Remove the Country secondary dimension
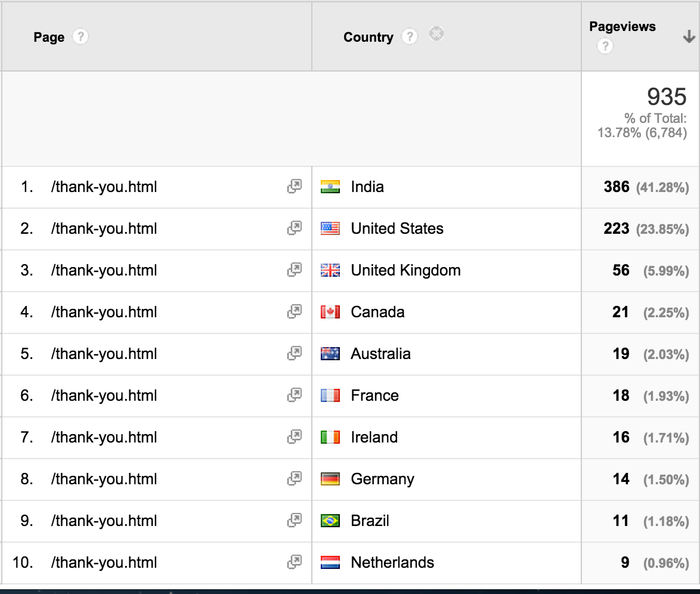This screenshot has height=594, width=700. tap(436, 35)
